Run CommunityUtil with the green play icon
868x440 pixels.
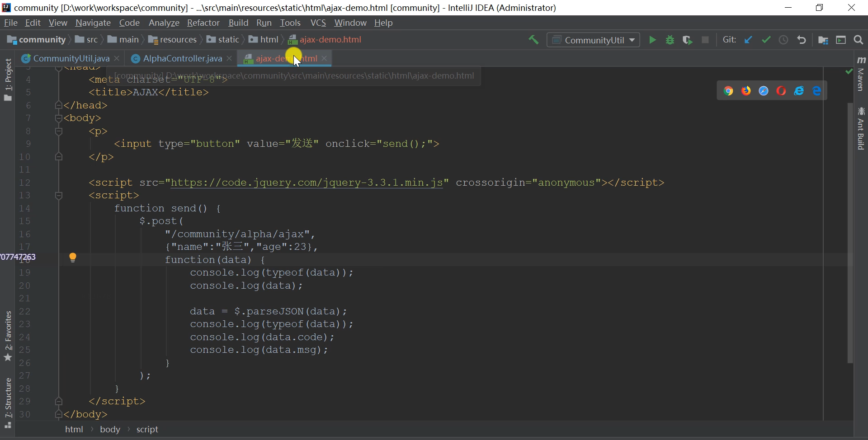[652, 40]
